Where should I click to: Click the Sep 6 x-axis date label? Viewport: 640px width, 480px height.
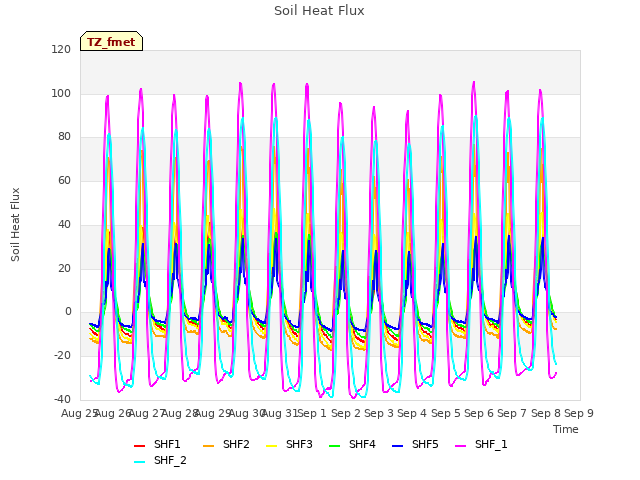click(x=479, y=413)
